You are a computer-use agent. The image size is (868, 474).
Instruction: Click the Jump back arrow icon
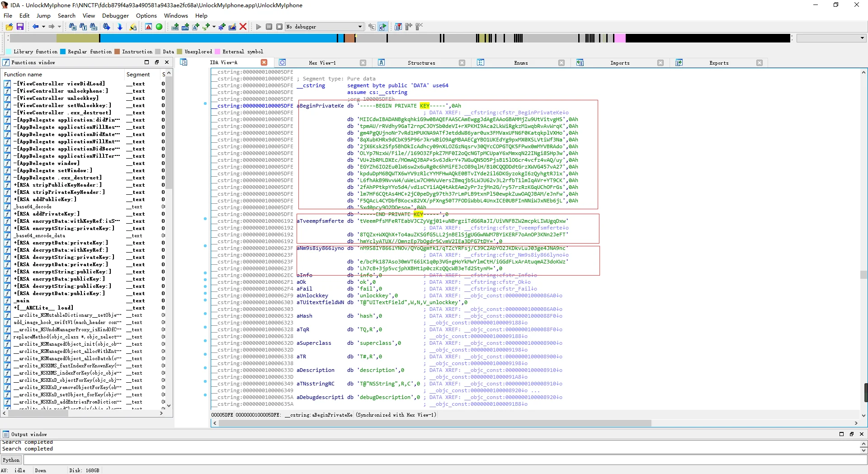pos(35,27)
